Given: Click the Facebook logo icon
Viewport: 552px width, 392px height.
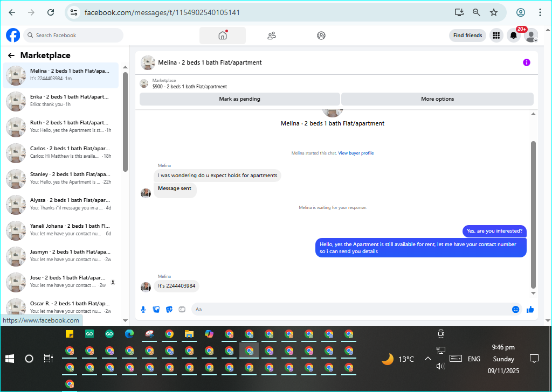Looking at the screenshot, I should click(x=13, y=35).
